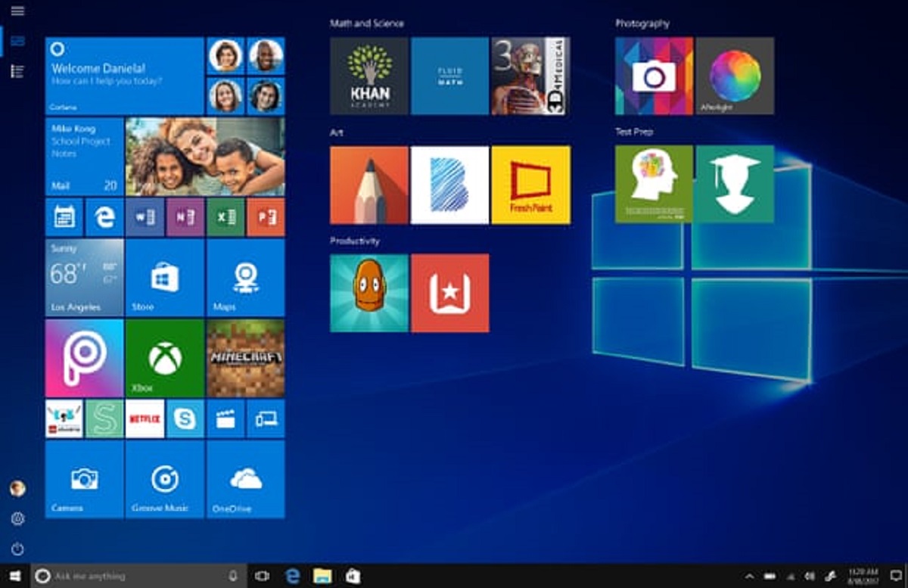Open the Power options button
This screenshot has height=588, width=908.
coord(17,549)
